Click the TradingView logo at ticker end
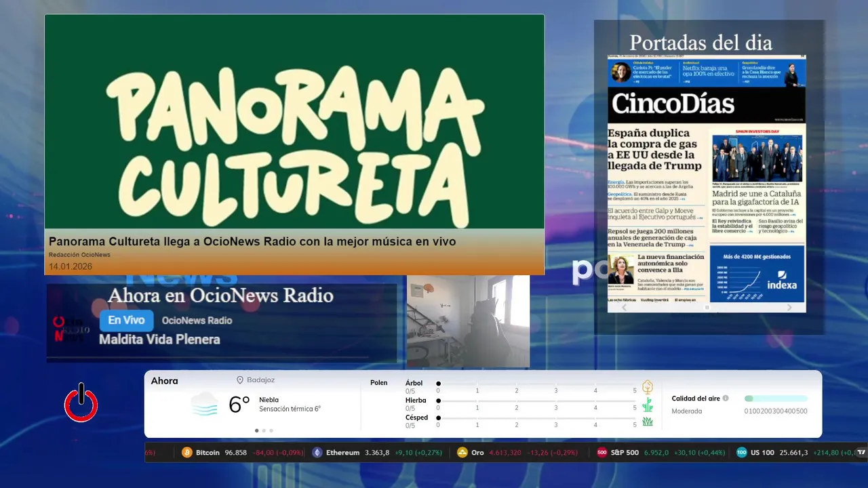Viewport: 868px width, 488px height. pos(861,452)
